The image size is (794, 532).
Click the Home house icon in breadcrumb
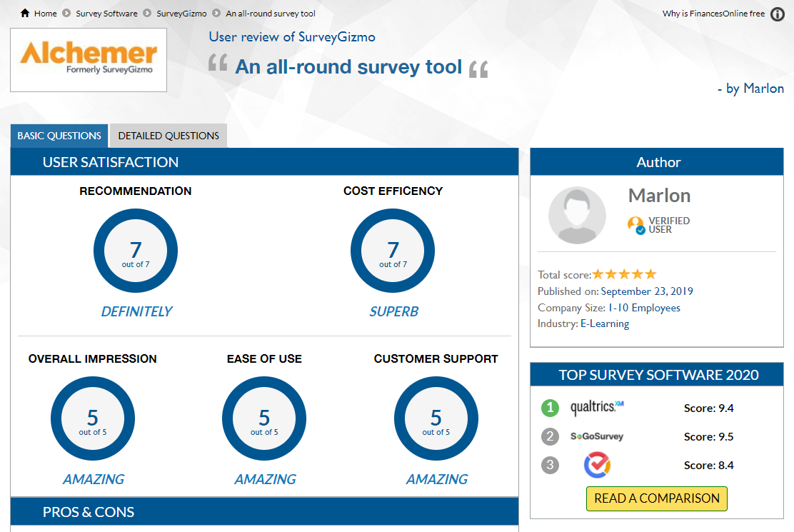pyautogui.click(x=25, y=14)
